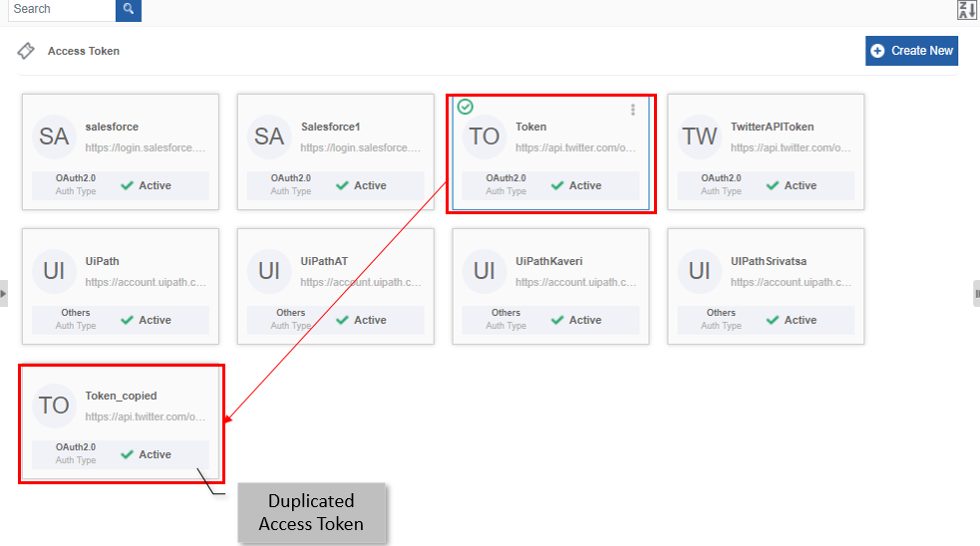Screen dimensions: 980x546
Task: Click the search magnifier button
Action: (x=129, y=9)
